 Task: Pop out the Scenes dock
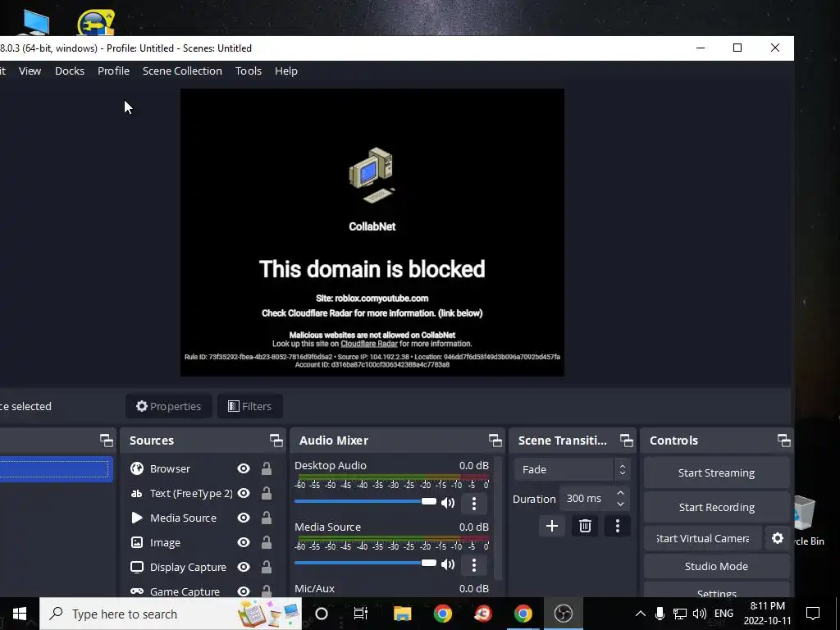click(x=107, y=441)
